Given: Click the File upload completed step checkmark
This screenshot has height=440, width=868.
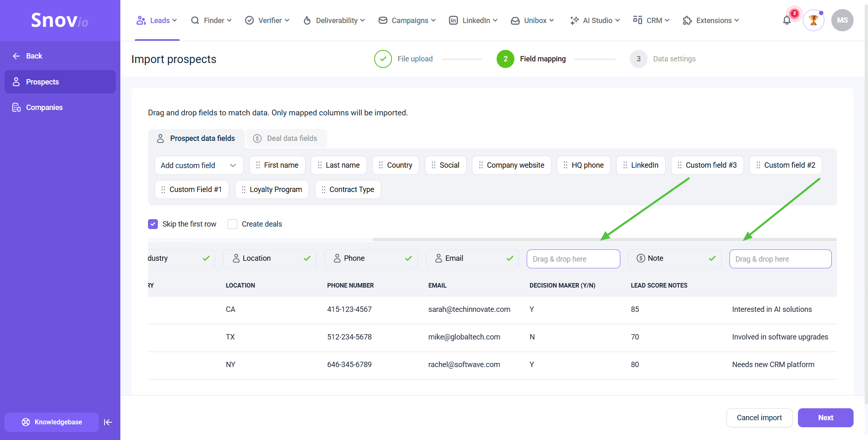Looking at the screenshot, I should pyautogui.click(x=383, y=59).
